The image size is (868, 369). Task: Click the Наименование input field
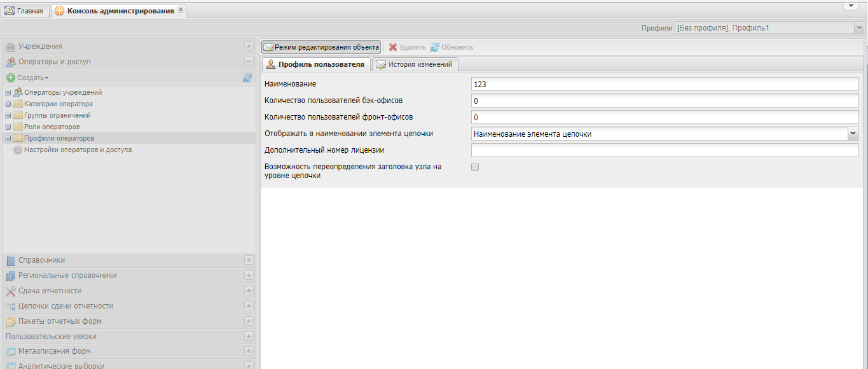[x=665, y=84]
